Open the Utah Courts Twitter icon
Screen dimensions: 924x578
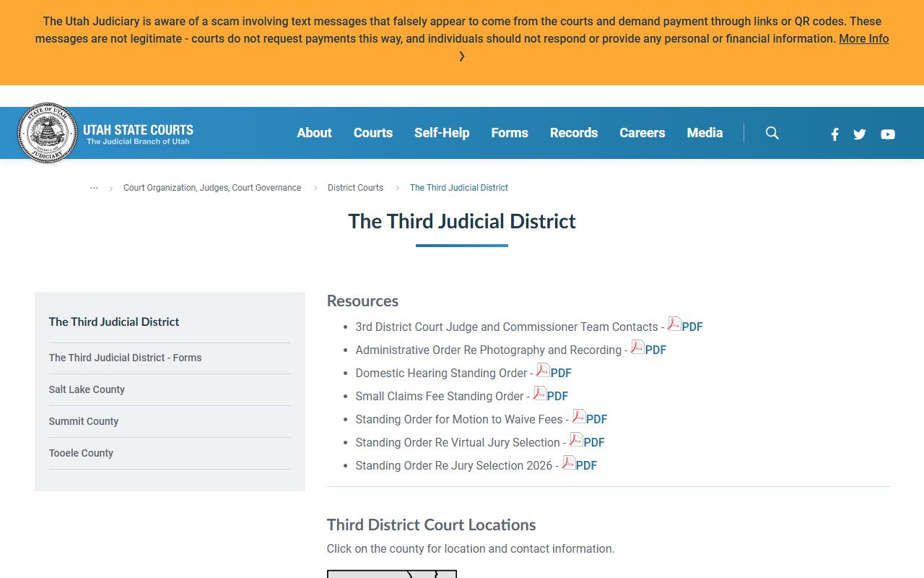pos(860,134)
